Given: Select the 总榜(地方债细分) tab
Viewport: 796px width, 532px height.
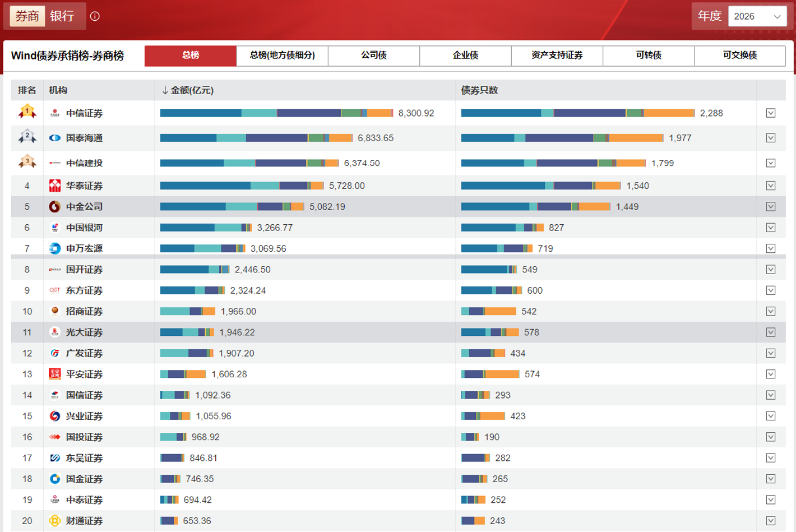Looking at the screenshot, I should click(x=282, y=55).
